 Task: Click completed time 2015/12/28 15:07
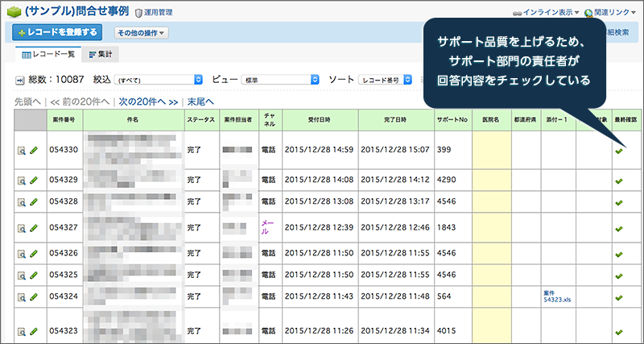395,150
